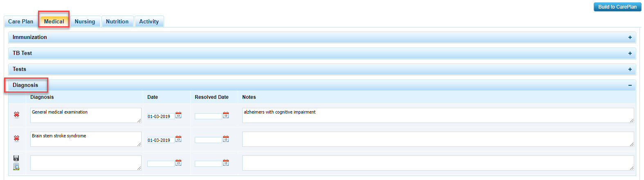Open date calendar in the empty new row

click(x=178, y=163)
